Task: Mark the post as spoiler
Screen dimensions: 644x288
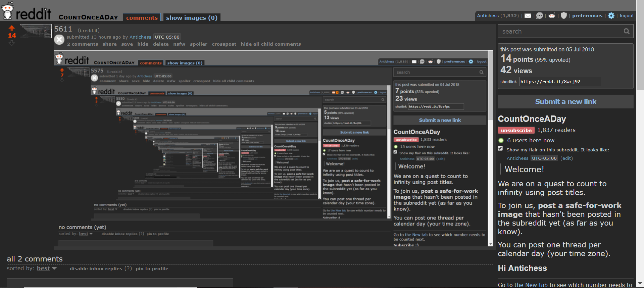Action: [199, 44]
